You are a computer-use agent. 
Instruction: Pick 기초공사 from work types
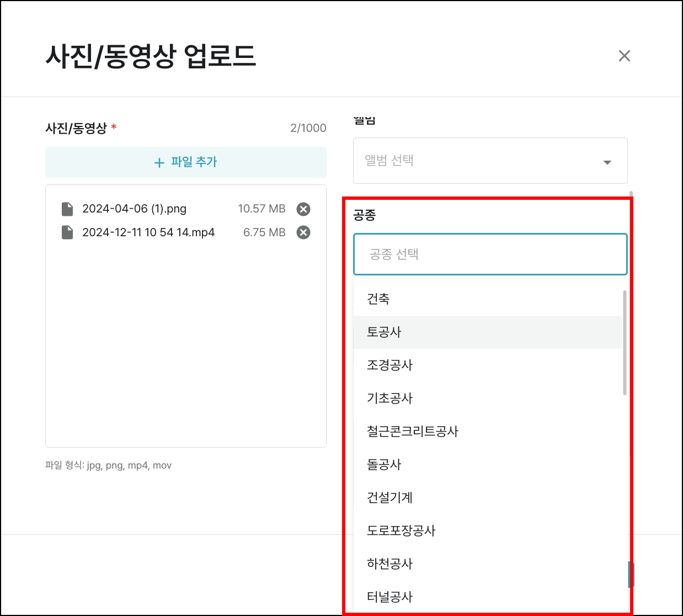click(x=389, y=398)
